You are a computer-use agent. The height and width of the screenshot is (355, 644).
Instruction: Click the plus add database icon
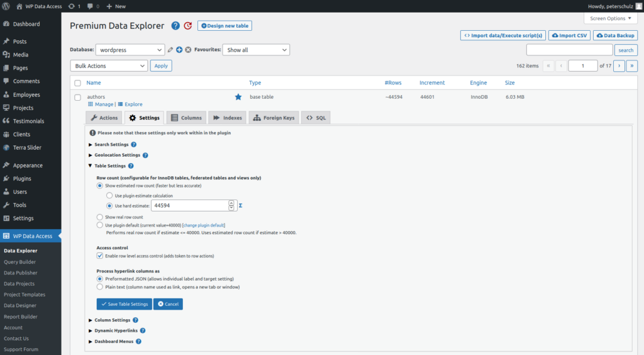(x=179, y=50)
